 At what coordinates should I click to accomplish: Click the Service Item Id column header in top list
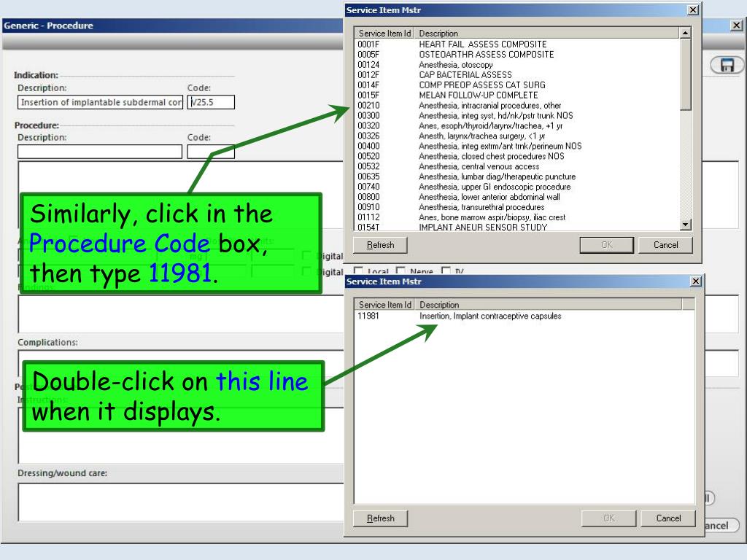click(384, 33)
